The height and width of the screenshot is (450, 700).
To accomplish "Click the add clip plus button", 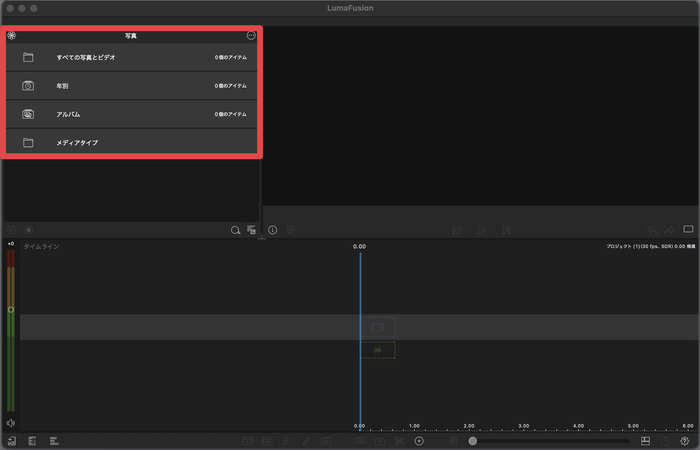I will tap(419, 441).
